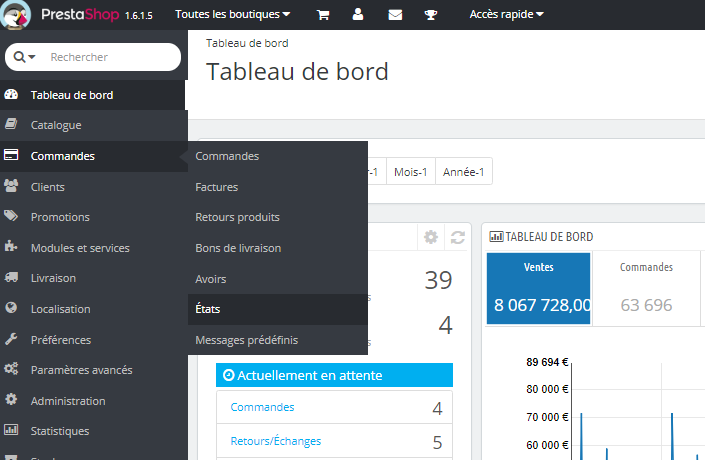Click the Catalogue book icon in sidebar
Image resolution: width=705 pixels, height=460 pixels.
pos(11,124)
